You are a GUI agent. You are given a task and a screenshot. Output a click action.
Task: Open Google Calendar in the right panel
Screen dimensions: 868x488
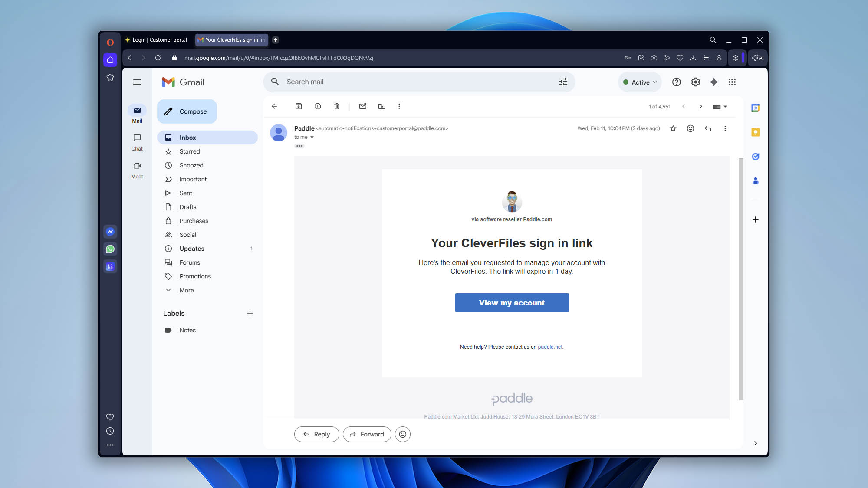pos(755,108)
